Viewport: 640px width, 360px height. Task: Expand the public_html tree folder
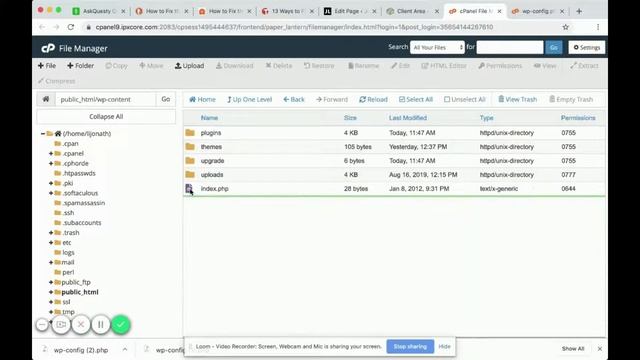(x=51, y=292)
